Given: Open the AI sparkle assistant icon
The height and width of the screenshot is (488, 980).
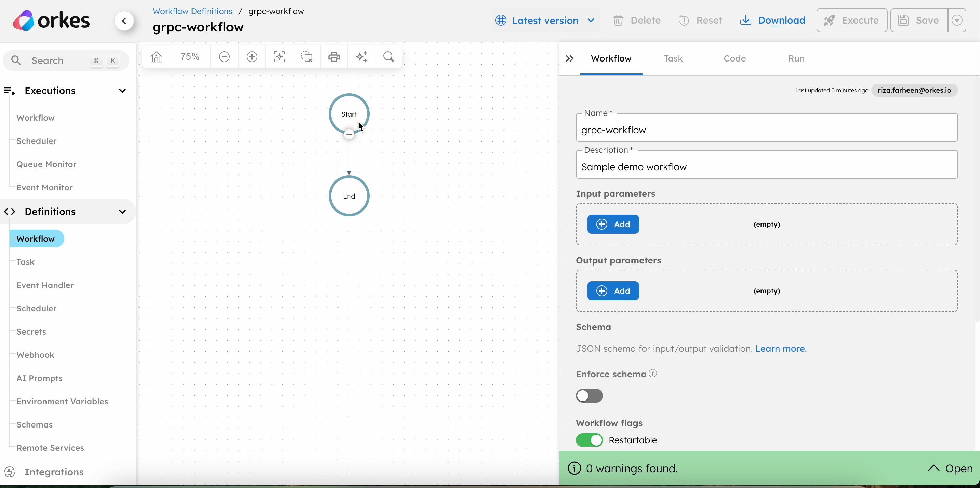Looking at the screenshot, I should tap(361, 57).
